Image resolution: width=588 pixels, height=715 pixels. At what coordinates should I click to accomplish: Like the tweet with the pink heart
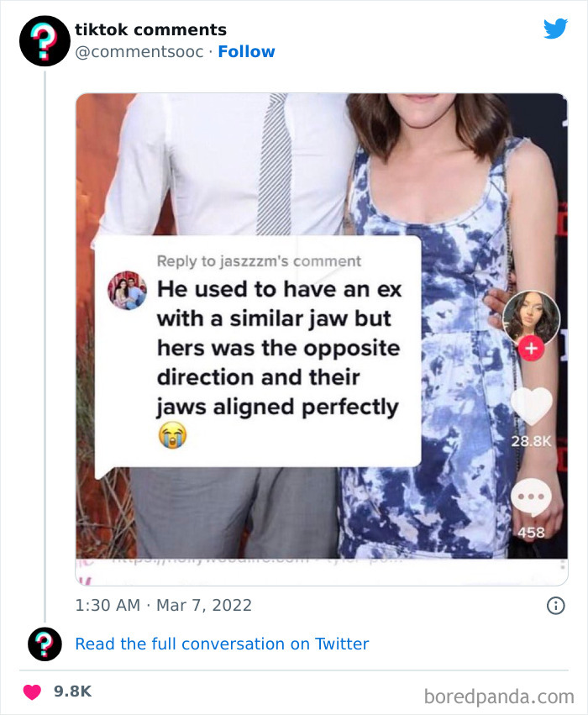point(33,691)
